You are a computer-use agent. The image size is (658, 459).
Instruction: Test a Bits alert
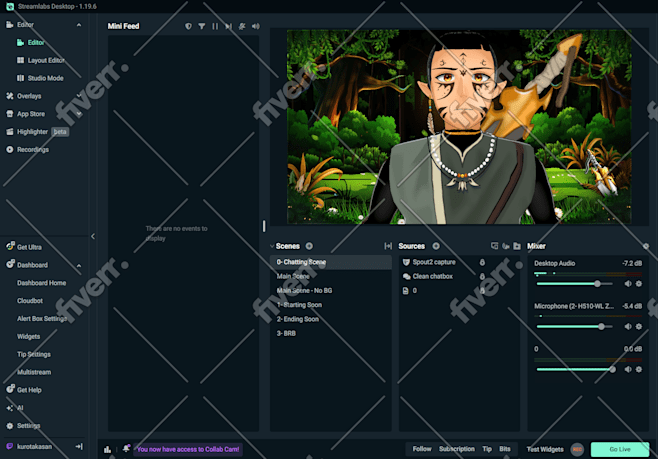[x=505, y=449]
